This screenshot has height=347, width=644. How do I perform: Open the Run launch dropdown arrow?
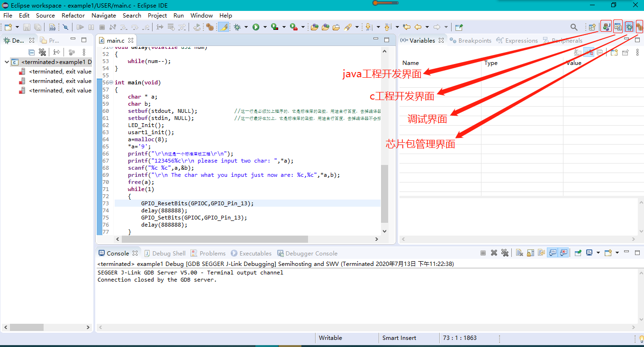(x=265, y=27)
